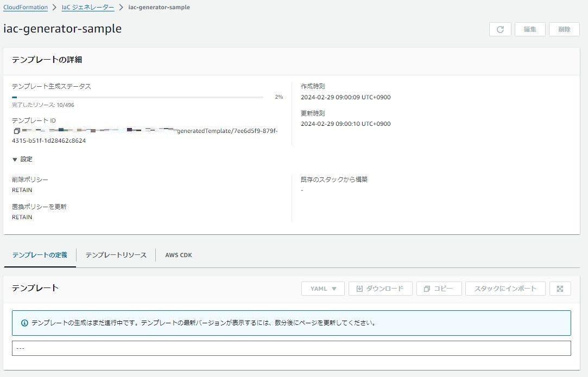
Task: Click the 編集 button
Action: point(530,29)
